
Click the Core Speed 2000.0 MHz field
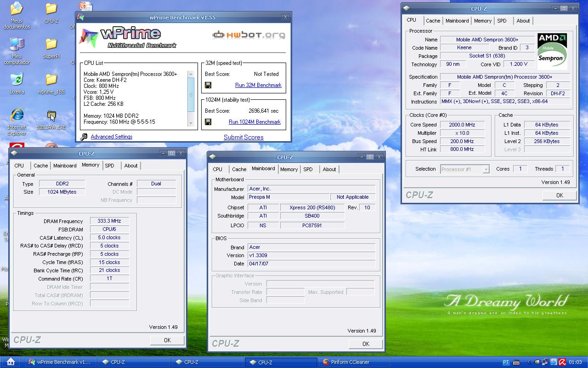[x=462, y=125]
